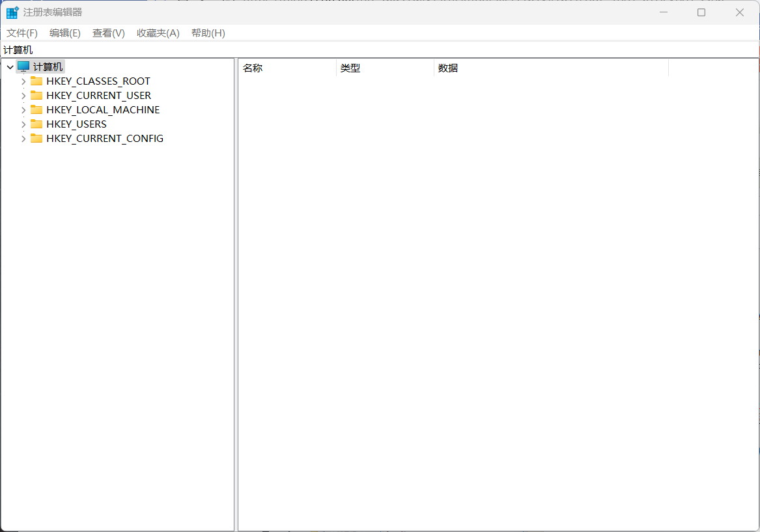Open the 文件(F) menu
Screen dimensions: 760x532
[21, 33]
